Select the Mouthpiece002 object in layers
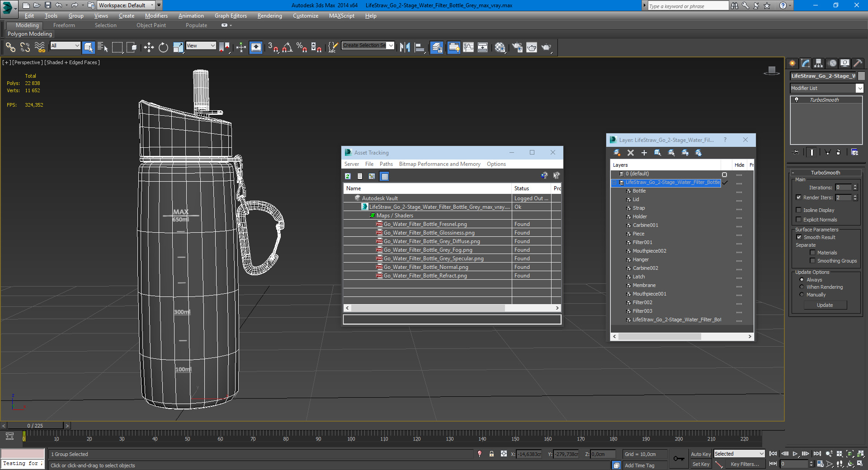 [649, 251]
